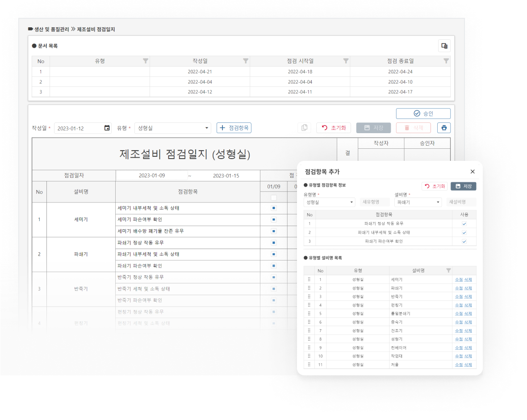
Task: Click the 새유형명 input field
Action: (x=374, y=202)
